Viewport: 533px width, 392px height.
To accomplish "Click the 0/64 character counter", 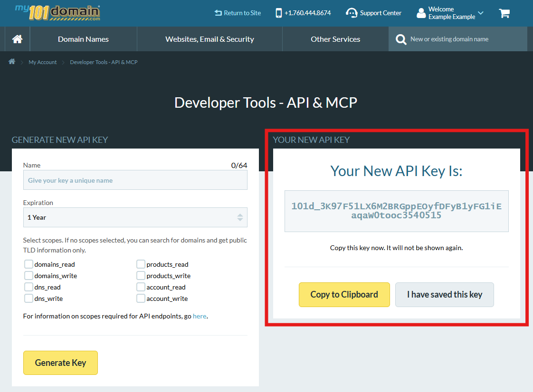I will coord(239,166).
